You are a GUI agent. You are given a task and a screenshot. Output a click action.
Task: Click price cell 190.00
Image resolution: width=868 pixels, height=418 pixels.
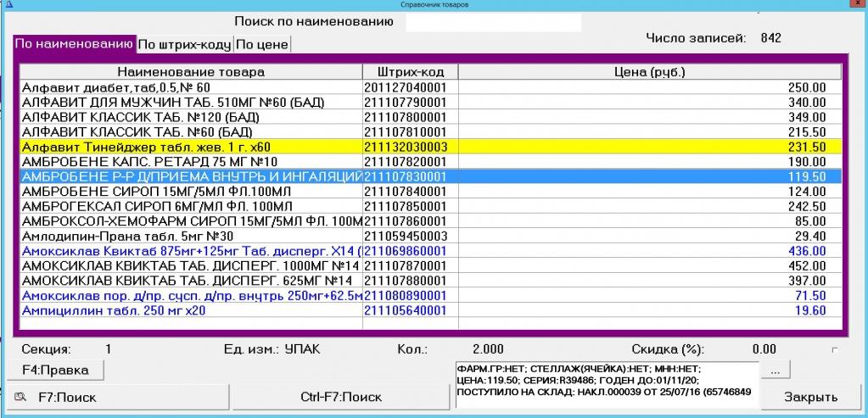click(x=650, y=162)
